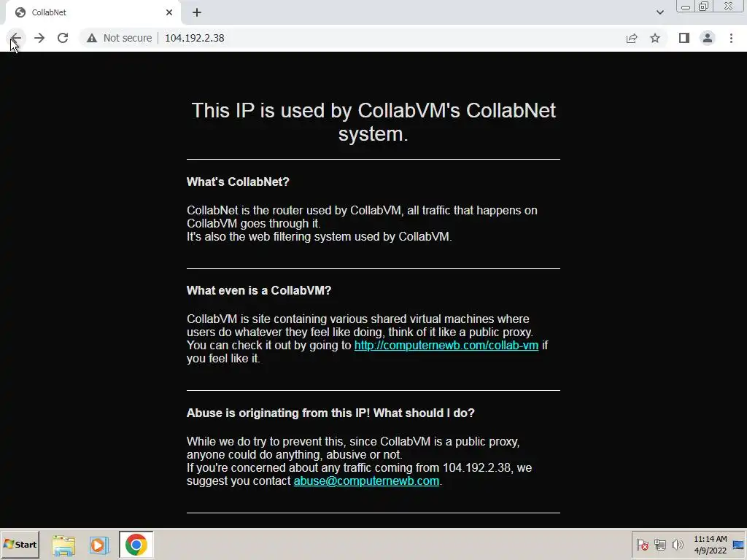This screenshot has width=747, height=560.
Task: Open the Action Center flag tray icon
Action: 642,545
